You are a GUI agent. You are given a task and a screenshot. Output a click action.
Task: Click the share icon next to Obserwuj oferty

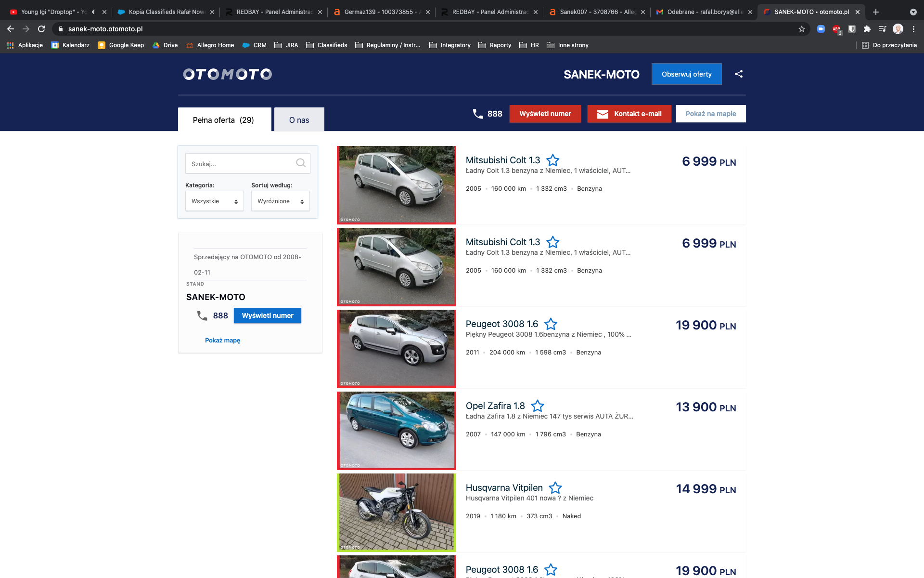[739, 74]
